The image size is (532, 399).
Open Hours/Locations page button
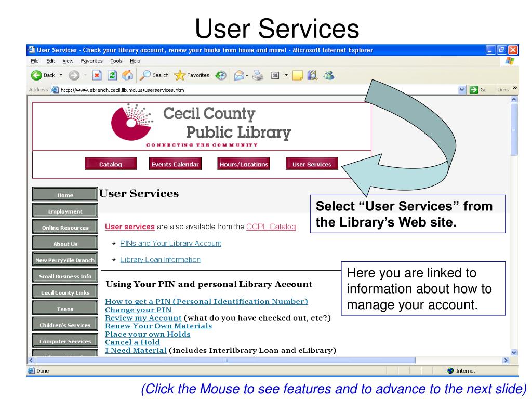tap(244, 164)
